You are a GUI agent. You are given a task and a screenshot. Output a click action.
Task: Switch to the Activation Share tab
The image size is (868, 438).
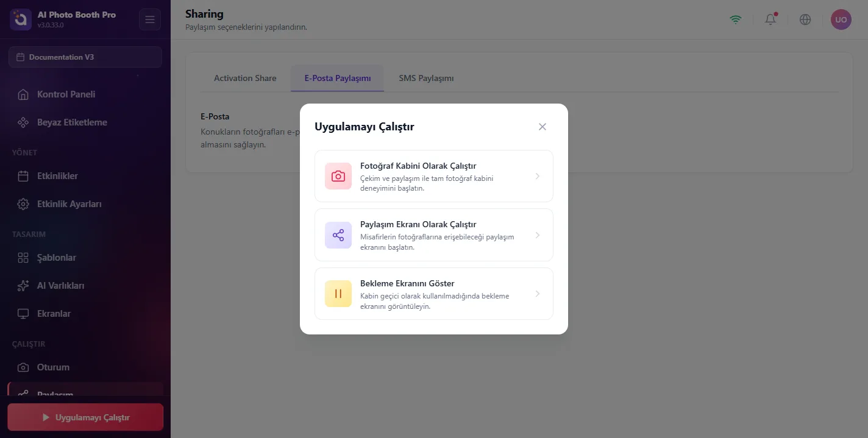click(245, 78)
